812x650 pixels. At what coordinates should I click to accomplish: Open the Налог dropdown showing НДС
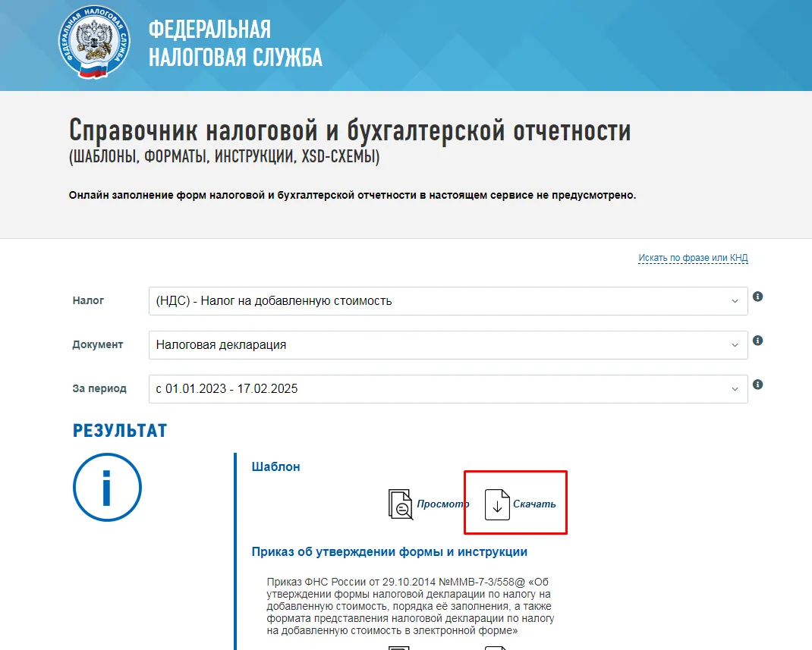448,301
